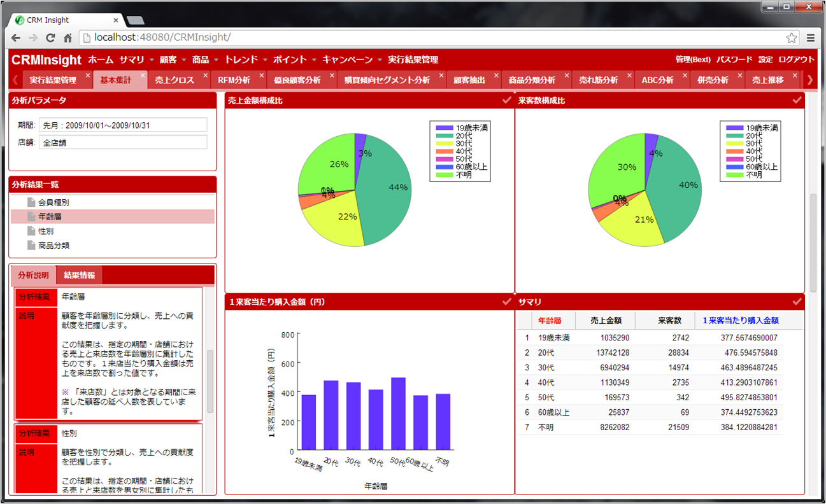This screenshot has height=504, width=826.
Task: Close the 顧客抽出 tab with its ×
Action: click(496, 75)
